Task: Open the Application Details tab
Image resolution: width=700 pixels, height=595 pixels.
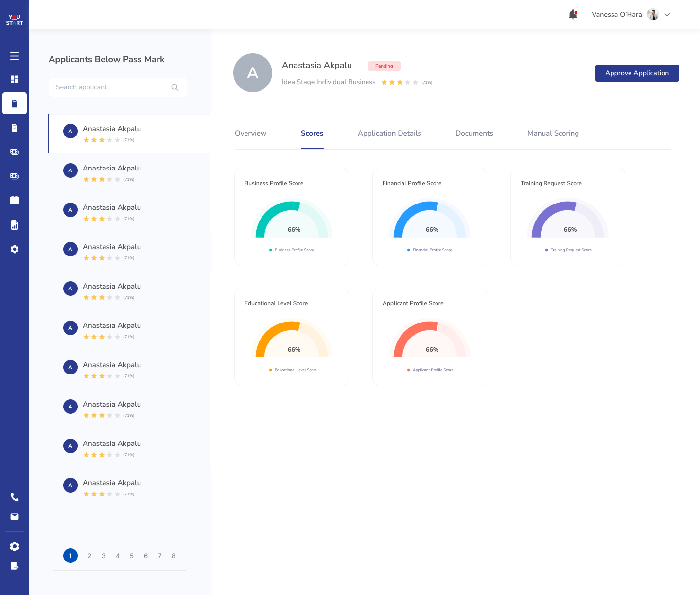Action: (x=389, y=133)
